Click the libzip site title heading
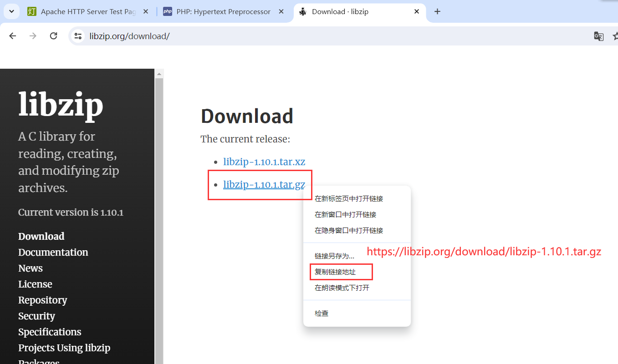The width and height of the screenshot is (618, 364). pos(61,105)
